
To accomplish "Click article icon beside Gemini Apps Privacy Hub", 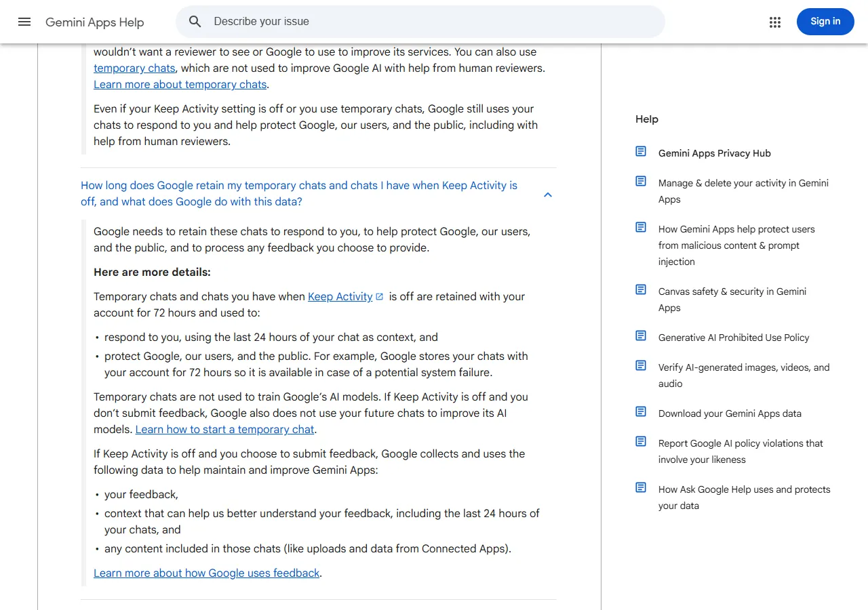I will coord(641,151).
